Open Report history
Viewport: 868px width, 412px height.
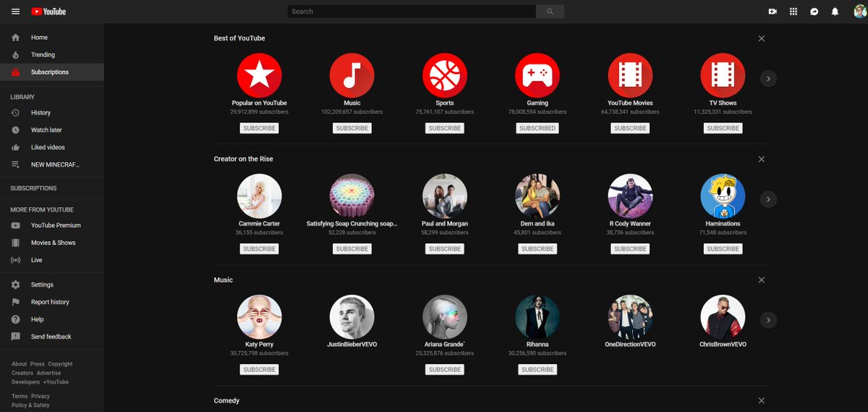click(52, 303)
